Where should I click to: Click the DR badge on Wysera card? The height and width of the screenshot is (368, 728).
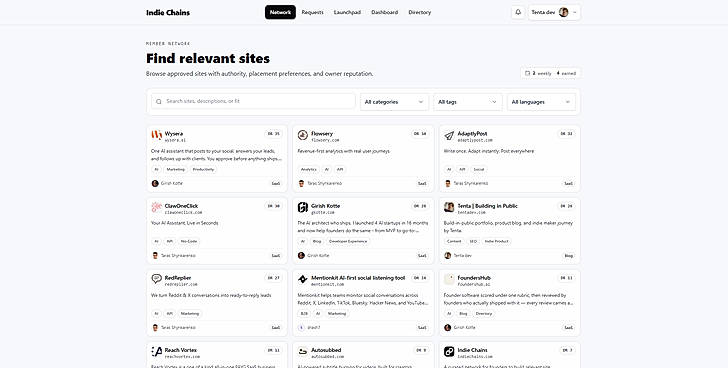click(273, 134)
